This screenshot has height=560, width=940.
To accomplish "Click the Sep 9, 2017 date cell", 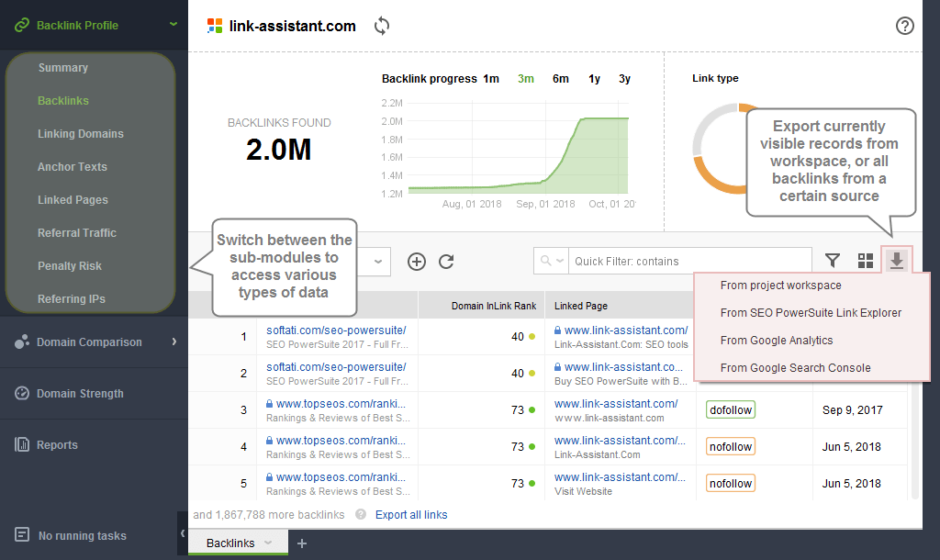I will tap(852, 410).
